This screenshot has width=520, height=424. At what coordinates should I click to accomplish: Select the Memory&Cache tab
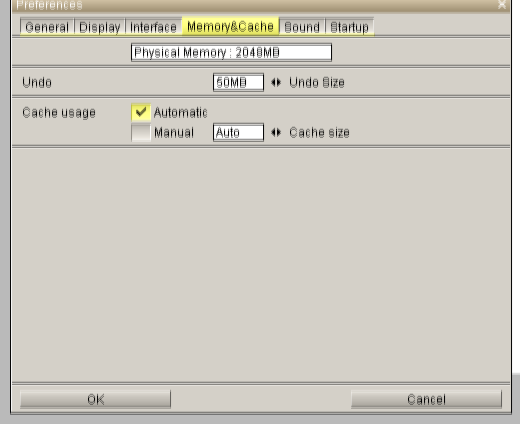pyautogui.click(x=230, y=26)
